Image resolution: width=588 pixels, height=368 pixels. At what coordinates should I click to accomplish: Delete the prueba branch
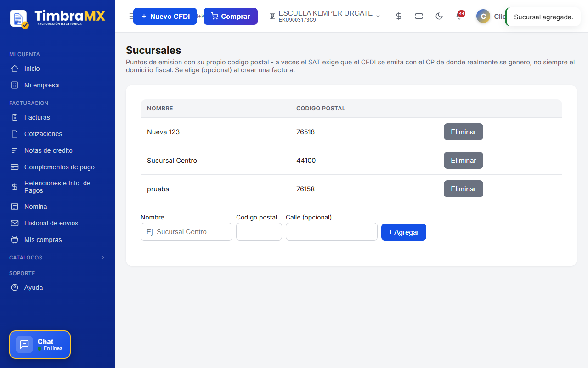point(464,189)
